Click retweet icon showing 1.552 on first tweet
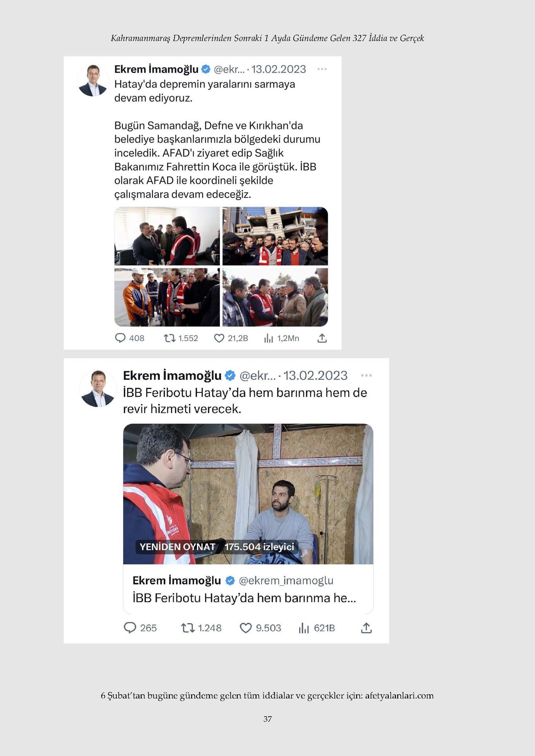This screenshot has height=756, width=535. click(x=170, y=338)
